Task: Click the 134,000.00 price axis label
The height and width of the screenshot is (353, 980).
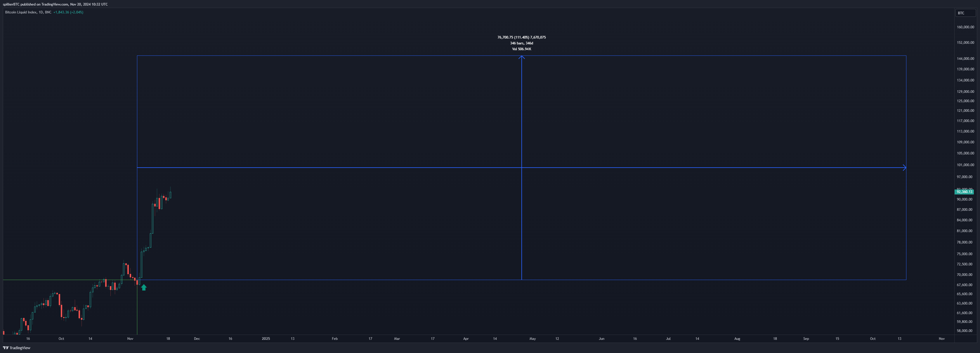Action: coord(966,80)
